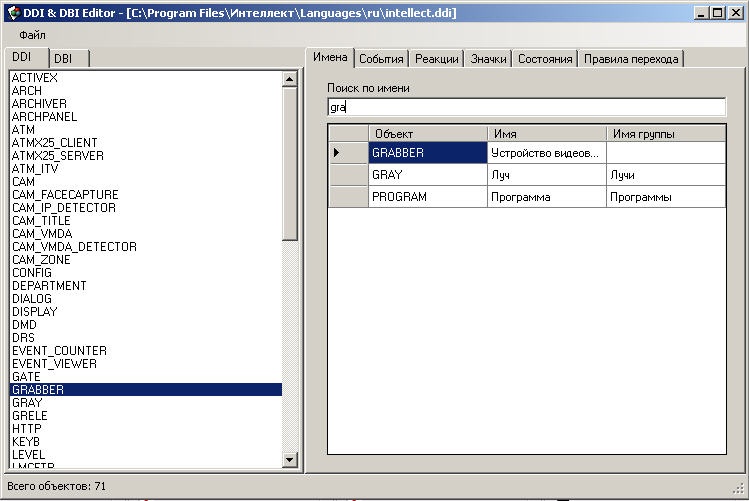Click row selector arrow beside GRABBER

click(337, 153)
